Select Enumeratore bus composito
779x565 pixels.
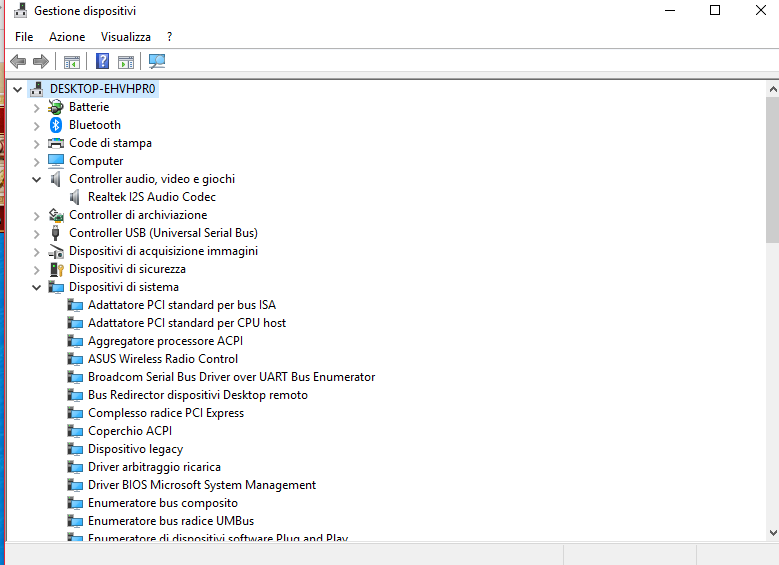point(162,503)
